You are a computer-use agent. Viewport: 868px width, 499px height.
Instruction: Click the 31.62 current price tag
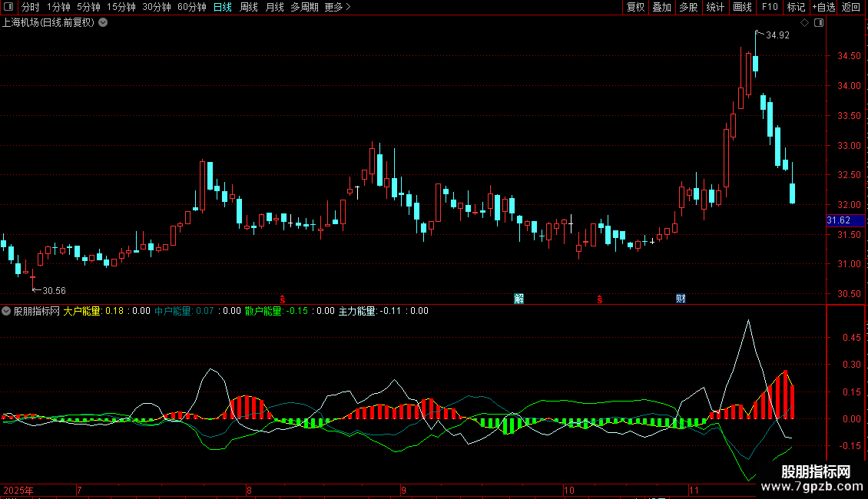click(x=845, y=220)
